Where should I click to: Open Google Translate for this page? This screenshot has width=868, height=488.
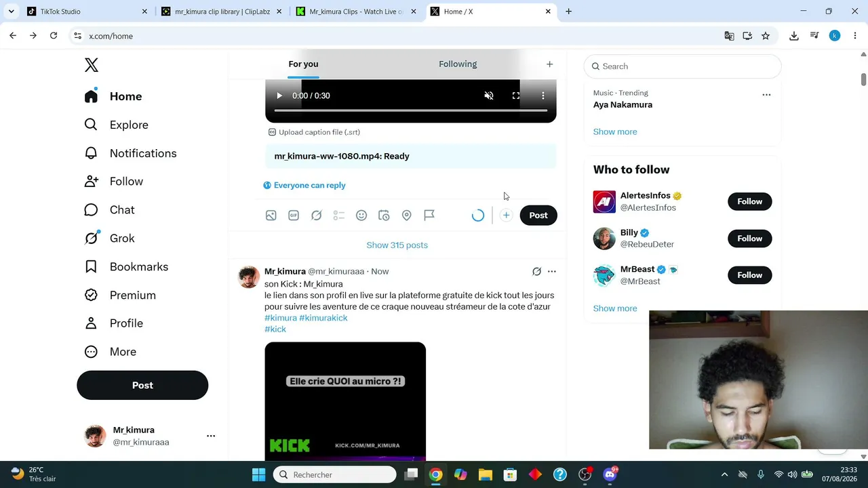729,36
